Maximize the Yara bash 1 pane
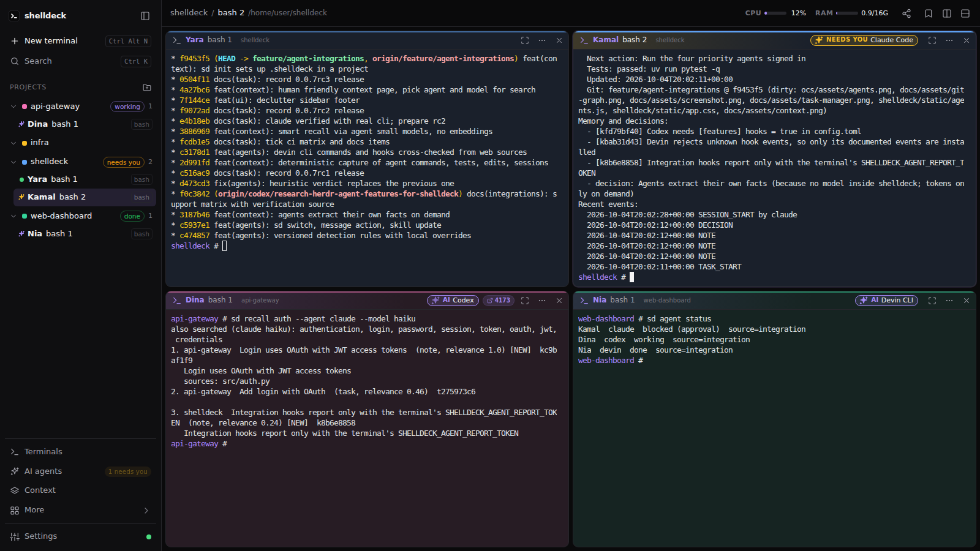 [525, 40]
